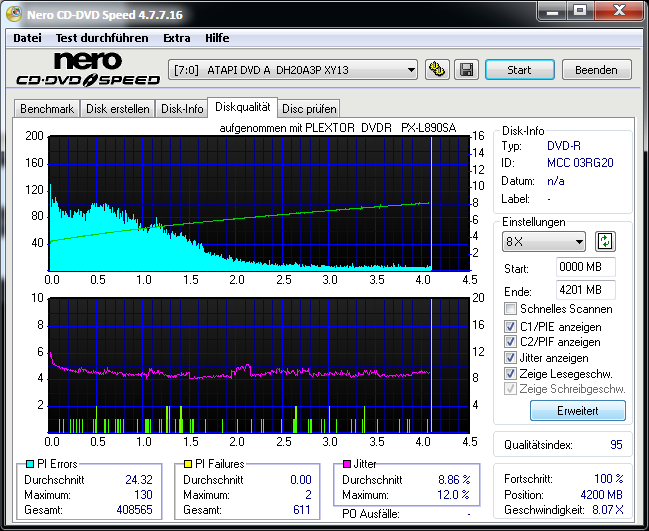Select the Diskqualität tab
Viewport: 649px width, 531px height.
243,107
